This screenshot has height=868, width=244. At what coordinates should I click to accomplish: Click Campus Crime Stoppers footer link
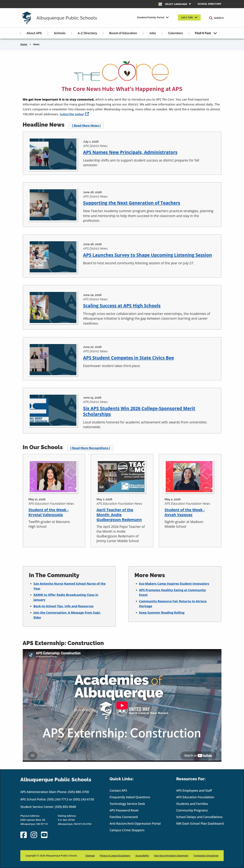click(x=127, y=830)
